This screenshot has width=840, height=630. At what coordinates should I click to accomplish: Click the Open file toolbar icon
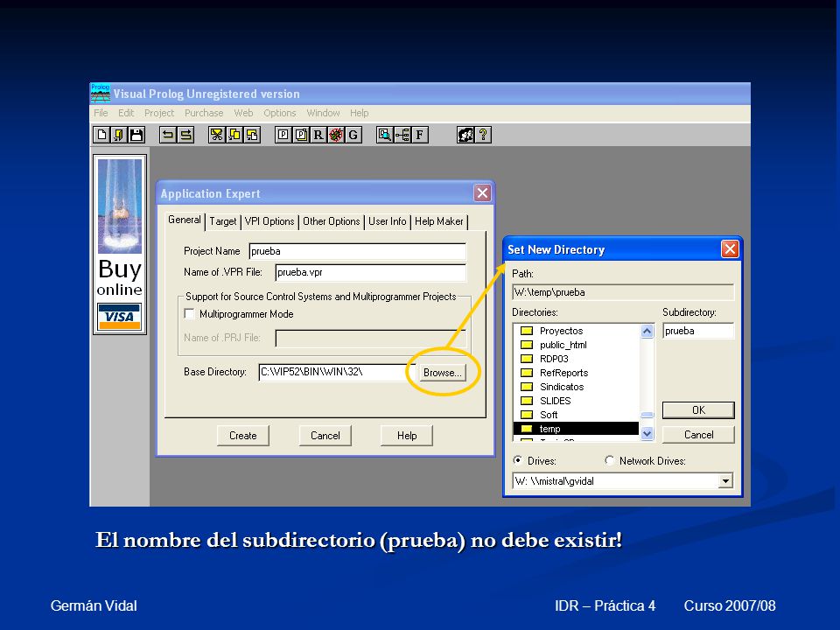click(119, 135)
